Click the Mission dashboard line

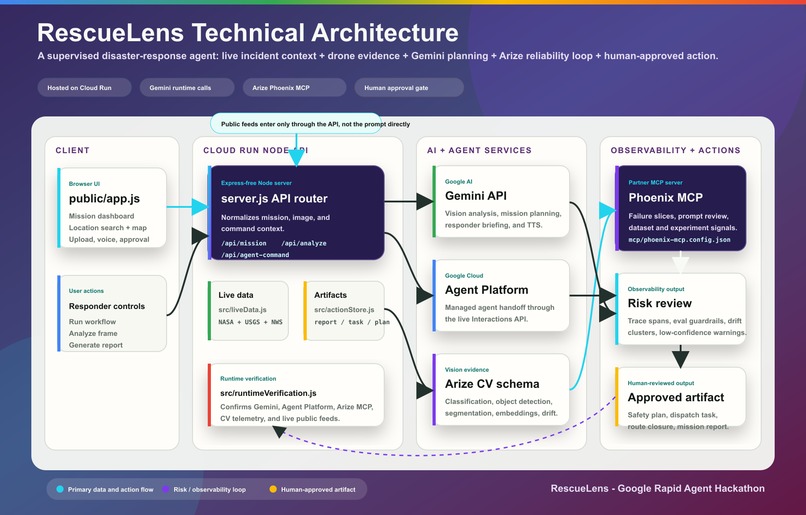(x=101, y=216)
